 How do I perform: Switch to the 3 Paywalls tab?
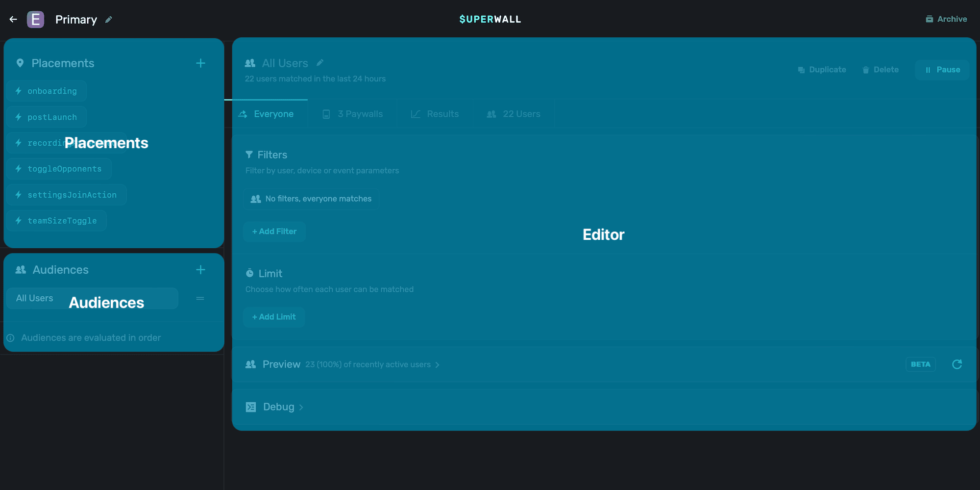click(353, 114)
